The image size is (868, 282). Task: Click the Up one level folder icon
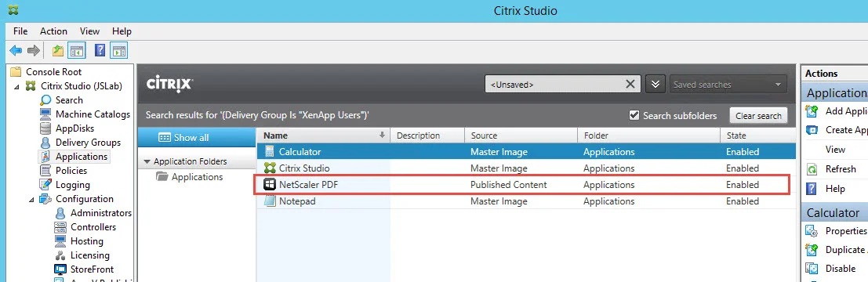(x=58, y=51)
